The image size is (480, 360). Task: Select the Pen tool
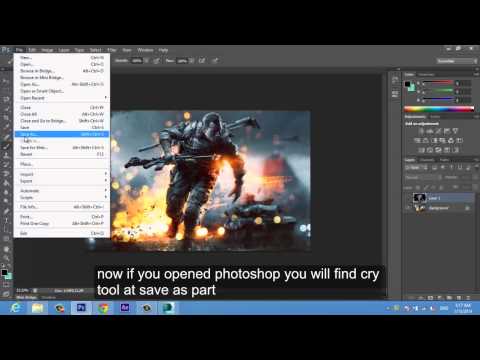[6, 211]
